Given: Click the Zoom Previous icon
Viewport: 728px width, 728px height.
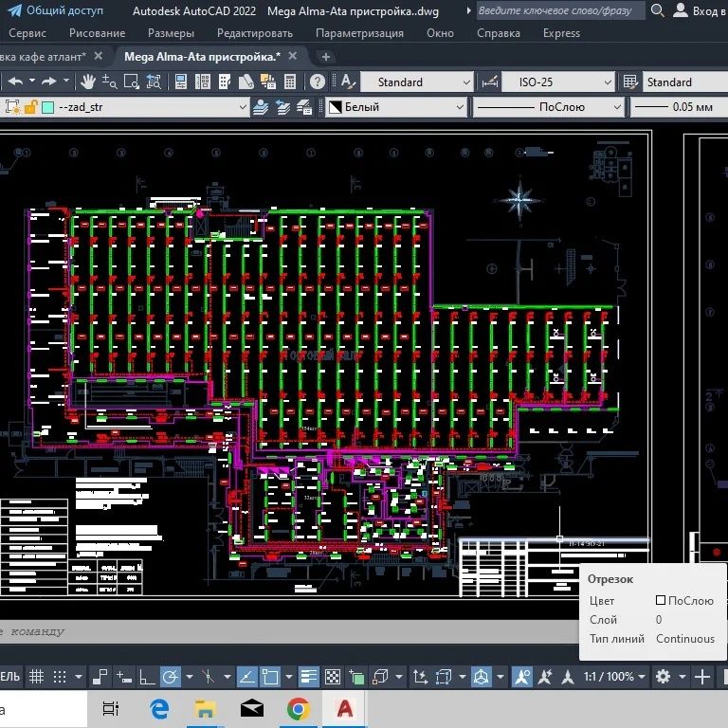Looking at the screenshot, I should (154, 82).
